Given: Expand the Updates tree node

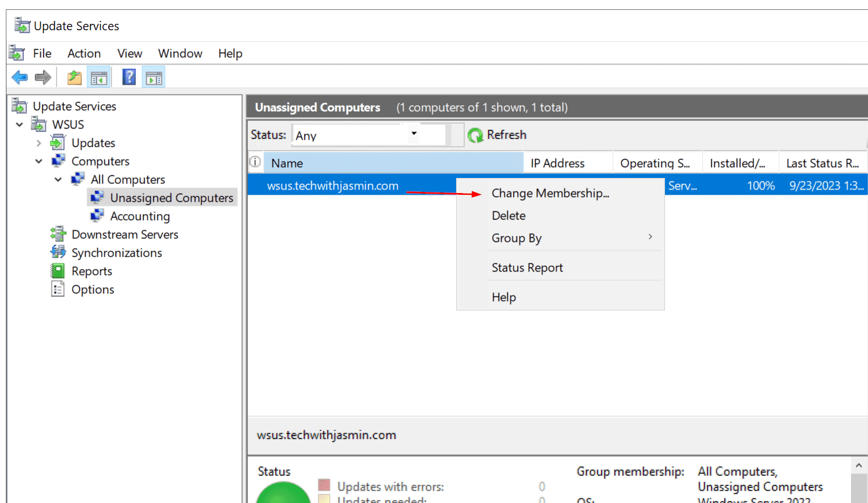Looking at the screenshot, I should click(39, 142).
